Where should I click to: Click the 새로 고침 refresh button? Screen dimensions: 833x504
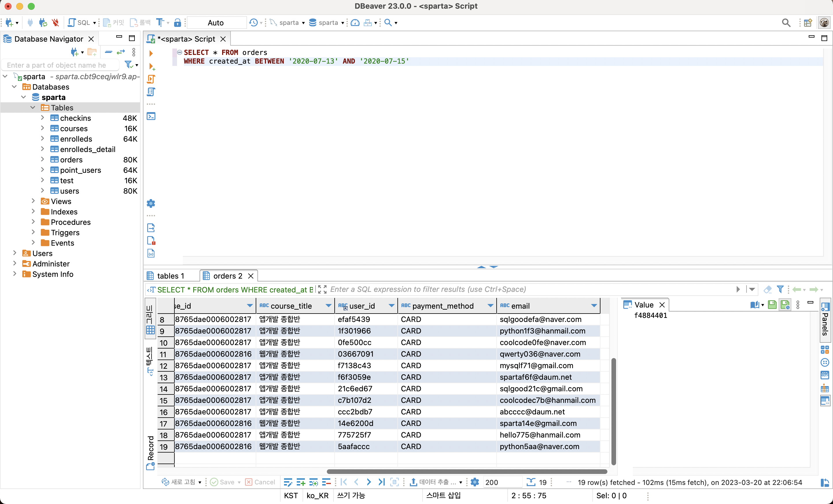(x=179, y=482)
